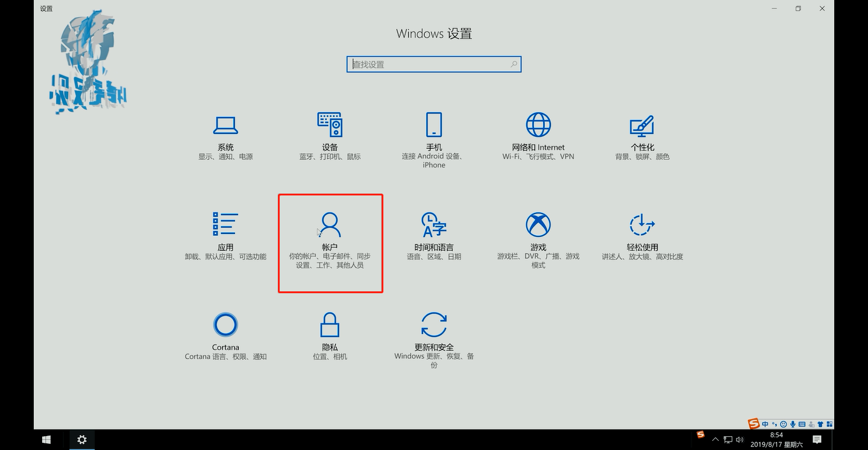Open the 个性化 (Personalization) settings
Image resolution: width=868 pixels, height=450 pixels.
(x=643, y=136)
